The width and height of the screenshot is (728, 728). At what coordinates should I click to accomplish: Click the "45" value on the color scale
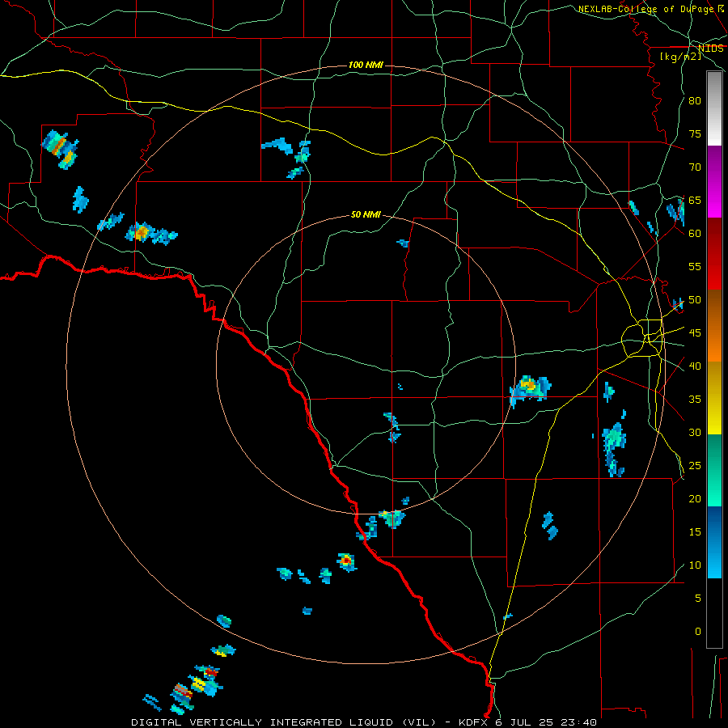coord(695,333)
